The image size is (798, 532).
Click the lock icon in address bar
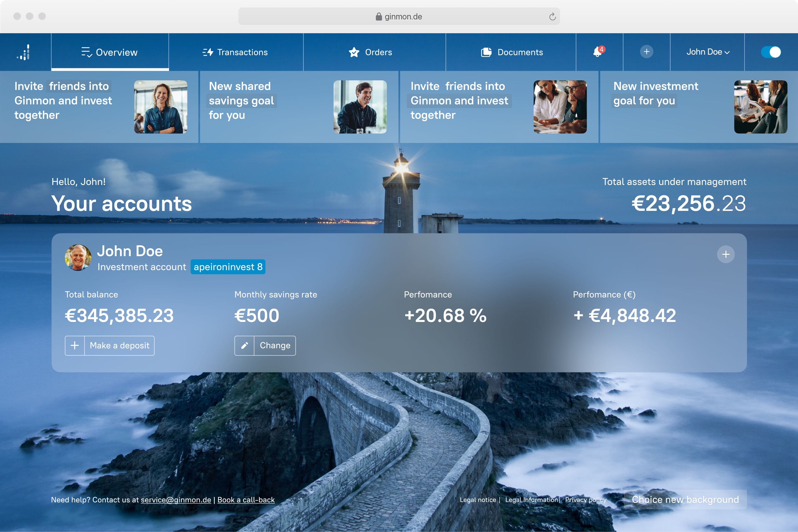[x=379, y=17]
